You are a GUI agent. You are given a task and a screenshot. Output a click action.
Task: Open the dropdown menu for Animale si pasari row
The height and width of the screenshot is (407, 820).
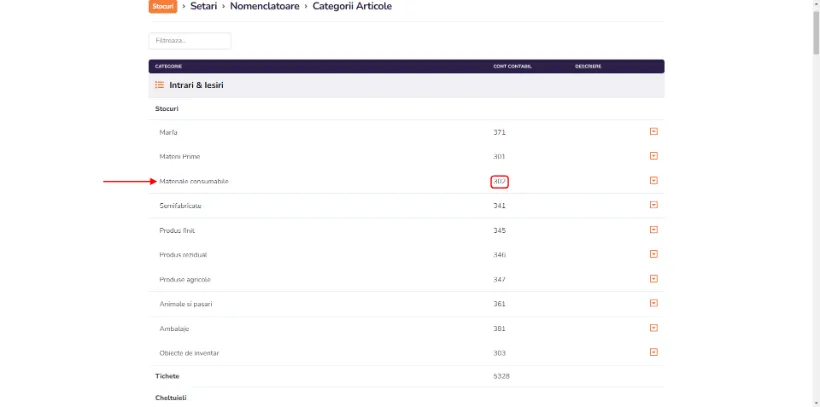click(653, 303)
